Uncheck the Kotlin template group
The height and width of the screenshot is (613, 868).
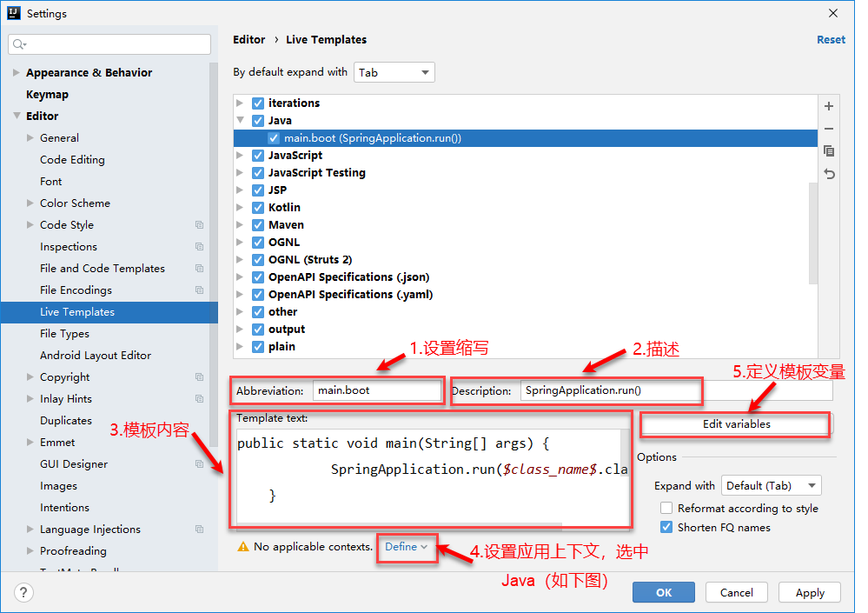point(258,208)
